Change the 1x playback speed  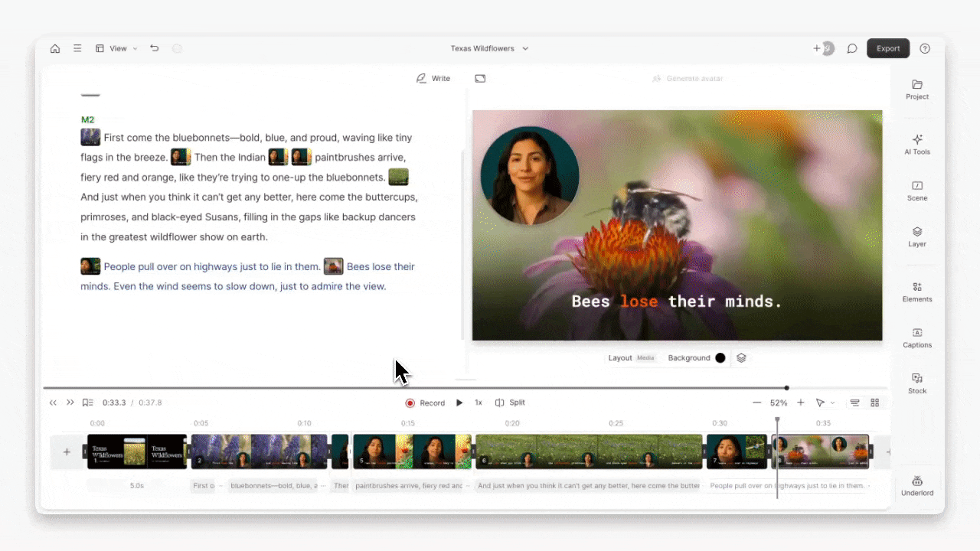coord(479,403)
